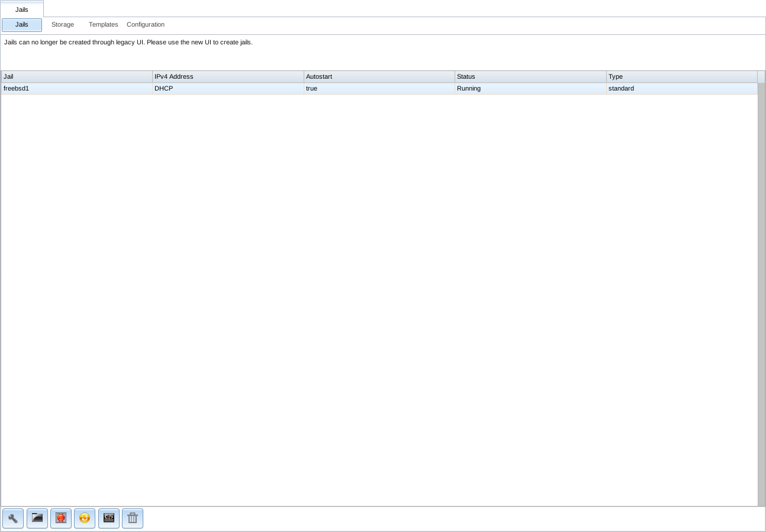This screenshot has height=532, width=766.
Task: Select the top-level Jails window tab
Action: [22, 9]
